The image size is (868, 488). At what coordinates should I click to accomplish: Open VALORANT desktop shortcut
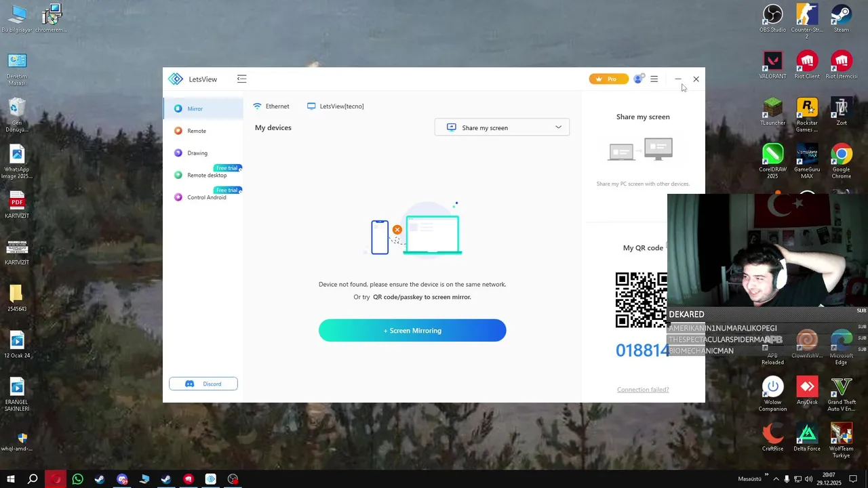(772, 65)
